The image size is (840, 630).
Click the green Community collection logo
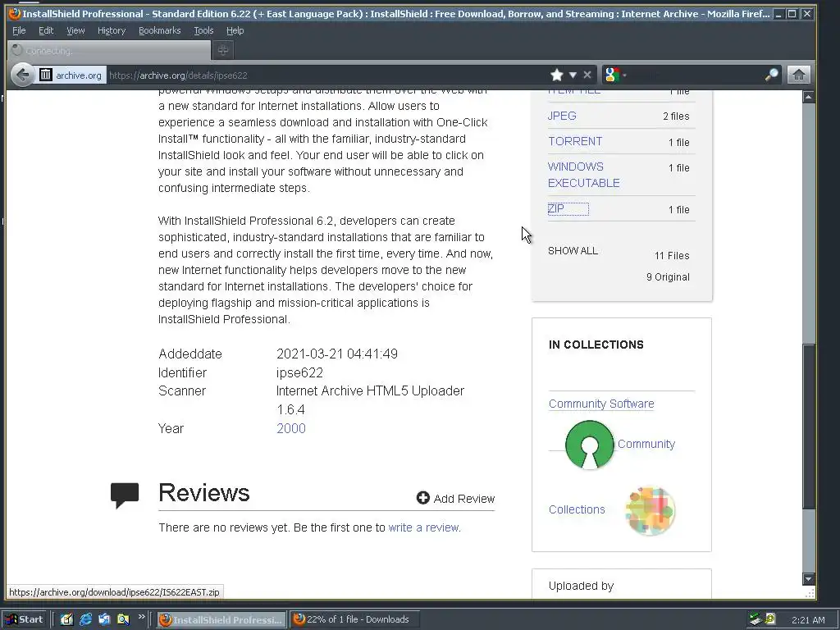tap(589, 445)
